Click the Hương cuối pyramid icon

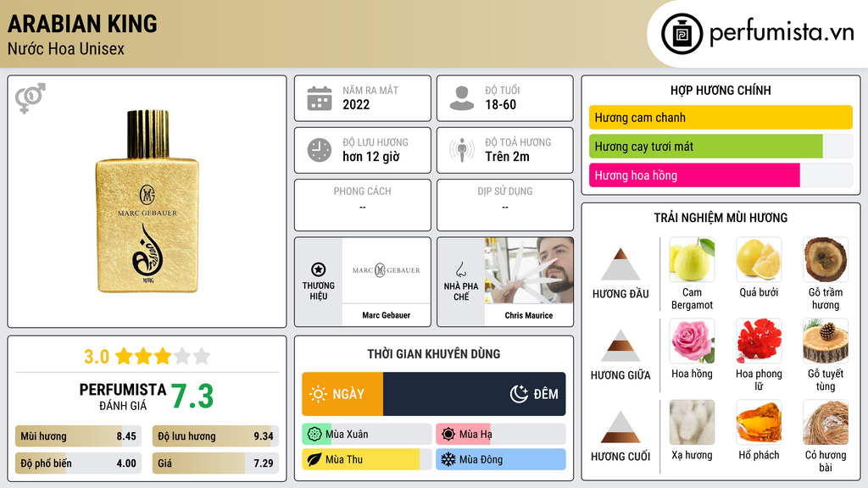point(620,427)
